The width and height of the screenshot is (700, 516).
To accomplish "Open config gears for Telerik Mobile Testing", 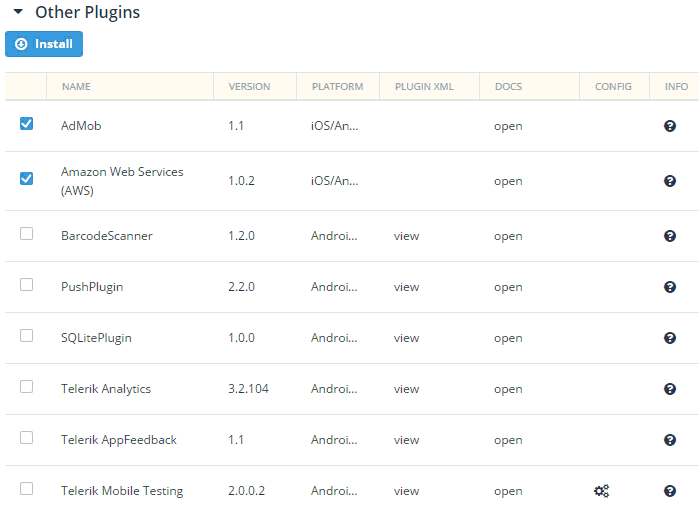I will click(x=601, y=491).
